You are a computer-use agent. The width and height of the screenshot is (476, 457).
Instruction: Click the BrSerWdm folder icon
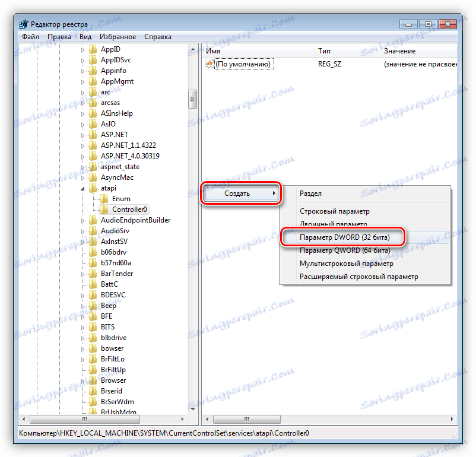(x=93, y=402)
